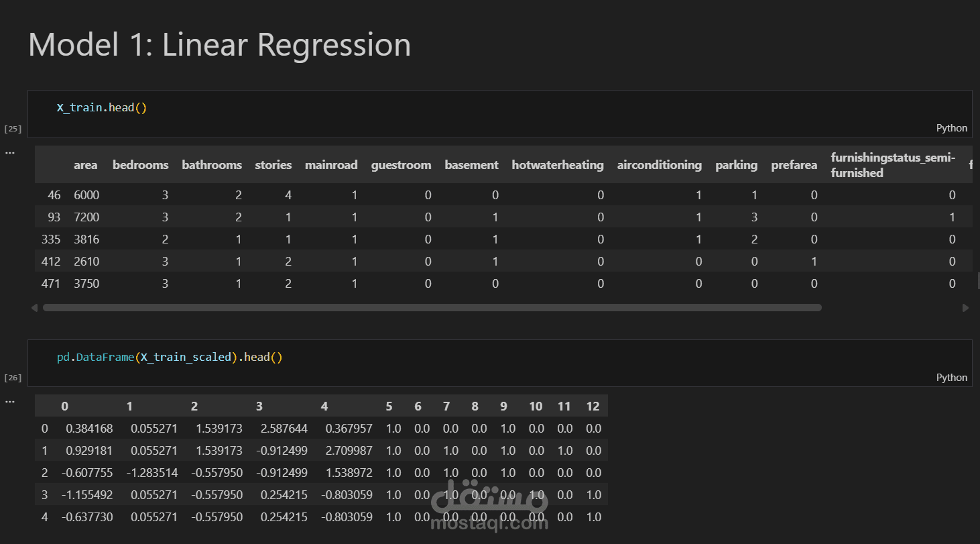Click the hotwaterheating column header
The image size is (980, 544).
[x=558, y=165]
